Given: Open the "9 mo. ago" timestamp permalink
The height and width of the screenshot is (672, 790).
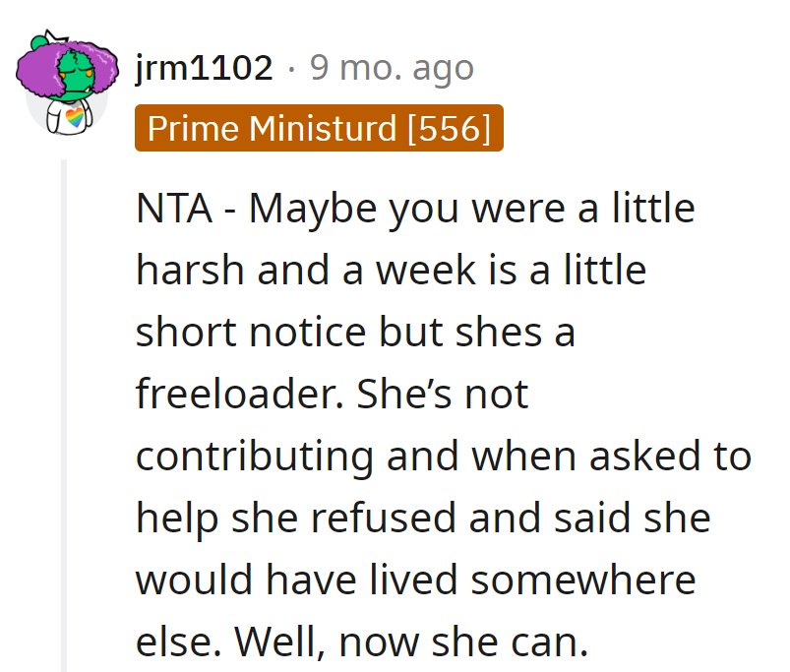Looking at the screenshot, I should (x=392, y=68).
